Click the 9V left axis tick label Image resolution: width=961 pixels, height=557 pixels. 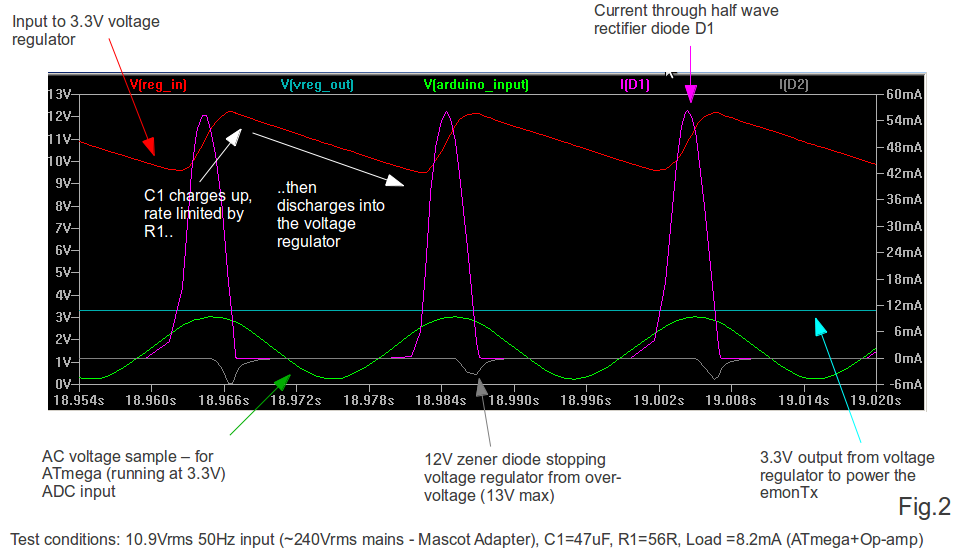63,183
